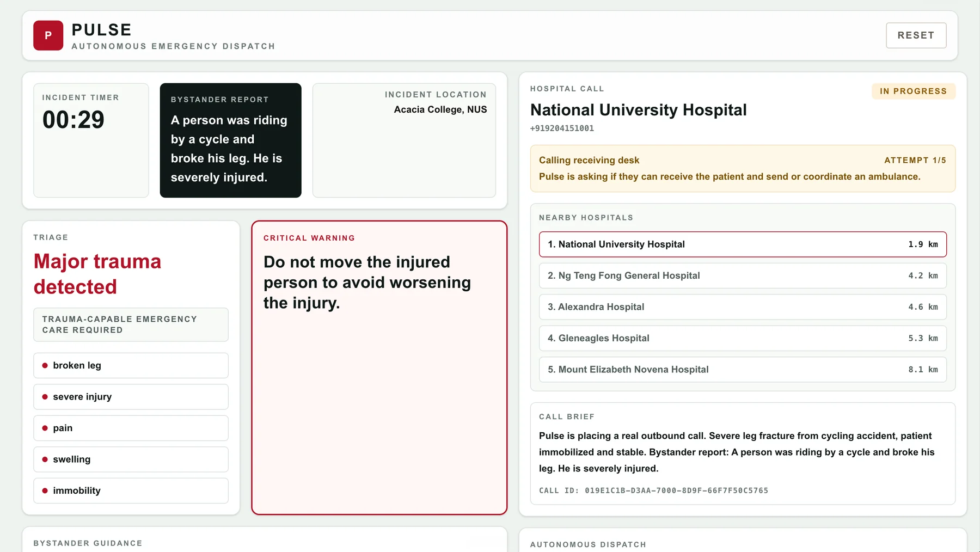Click the immobility symptom item
The height and width of the screenshot is (552, 980).
click(x=131, y=490)
